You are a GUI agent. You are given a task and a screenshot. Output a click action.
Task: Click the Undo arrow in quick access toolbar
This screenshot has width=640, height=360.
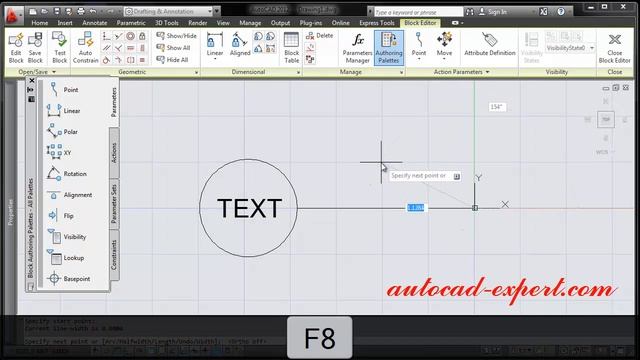(93, 11)
